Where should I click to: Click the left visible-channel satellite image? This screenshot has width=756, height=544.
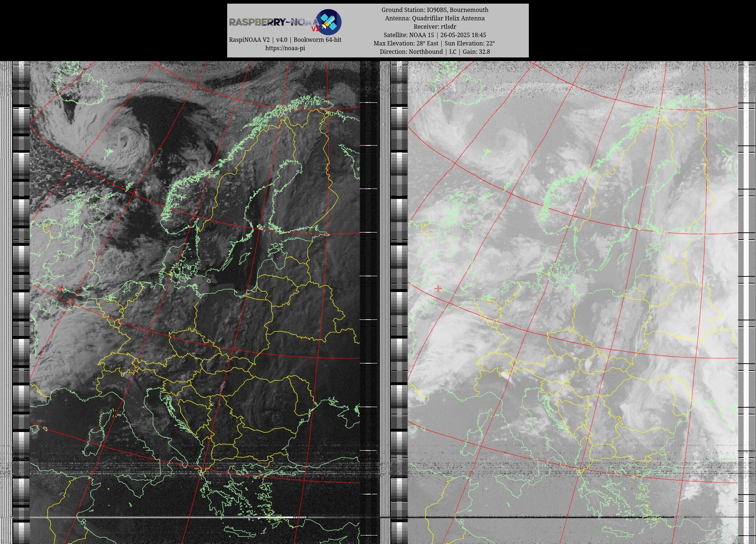pyautogui.click(x=195, y=303)
